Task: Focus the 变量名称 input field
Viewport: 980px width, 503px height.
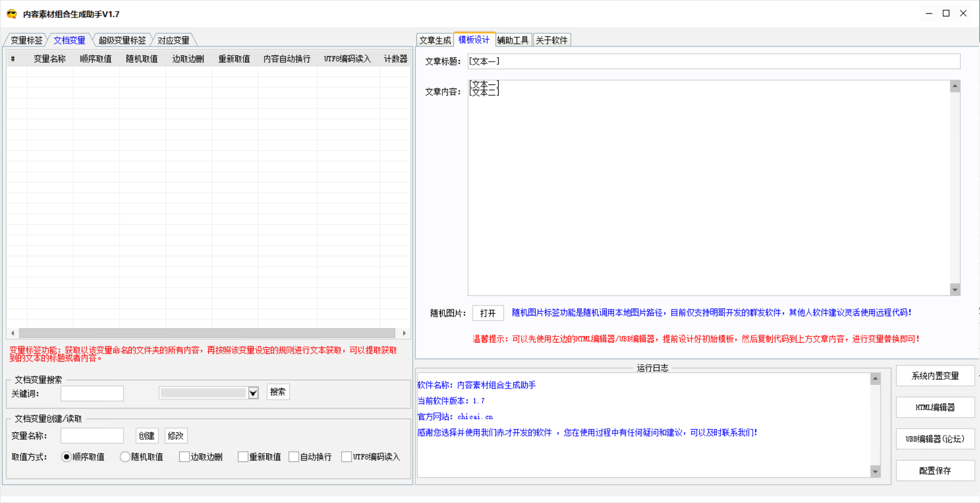Action: [92, 436]
